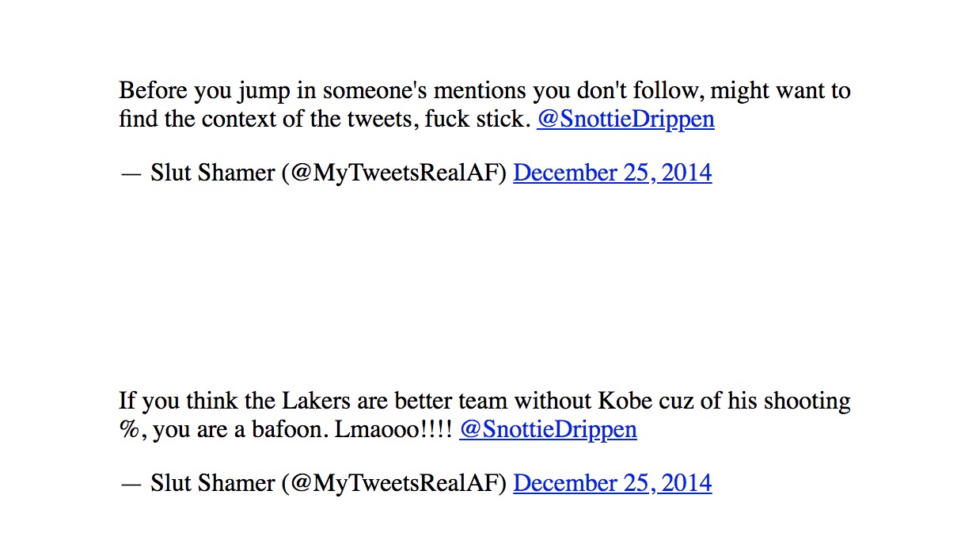Open the @SnottieDrippen link in the first tweet
Screen dimensions: 980x548
(625, 120)
